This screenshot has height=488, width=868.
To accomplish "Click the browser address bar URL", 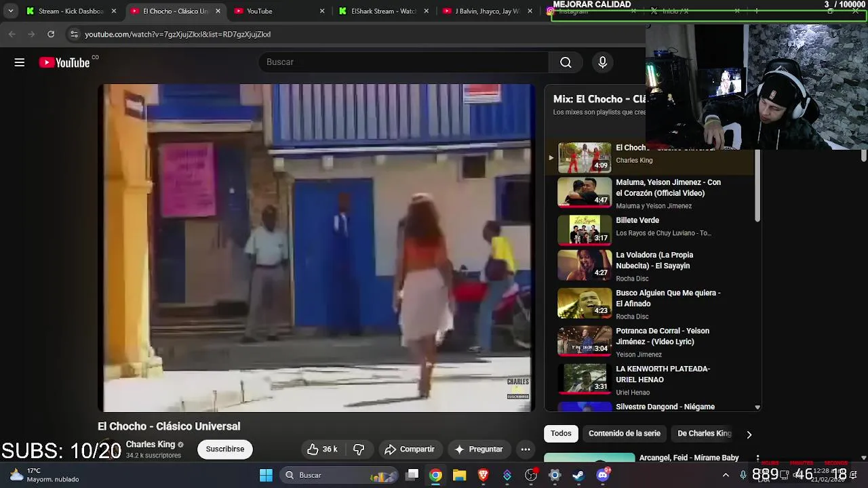I will click(x=178, y=34).
